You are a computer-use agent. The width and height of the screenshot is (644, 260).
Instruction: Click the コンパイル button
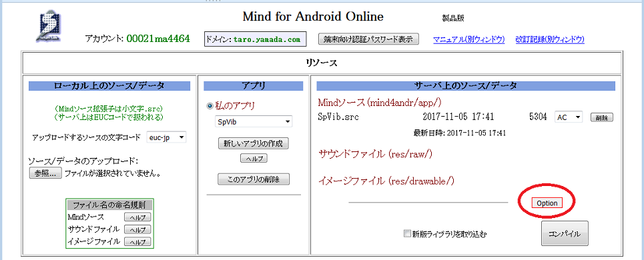coord(565,234)
